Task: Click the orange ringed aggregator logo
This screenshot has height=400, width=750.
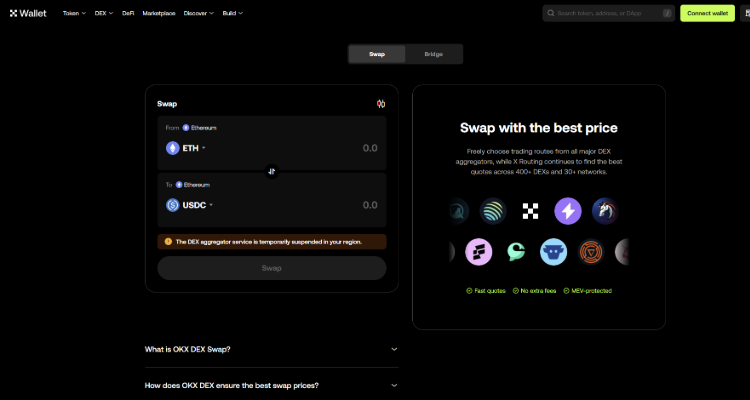Action: coord(591,252)
